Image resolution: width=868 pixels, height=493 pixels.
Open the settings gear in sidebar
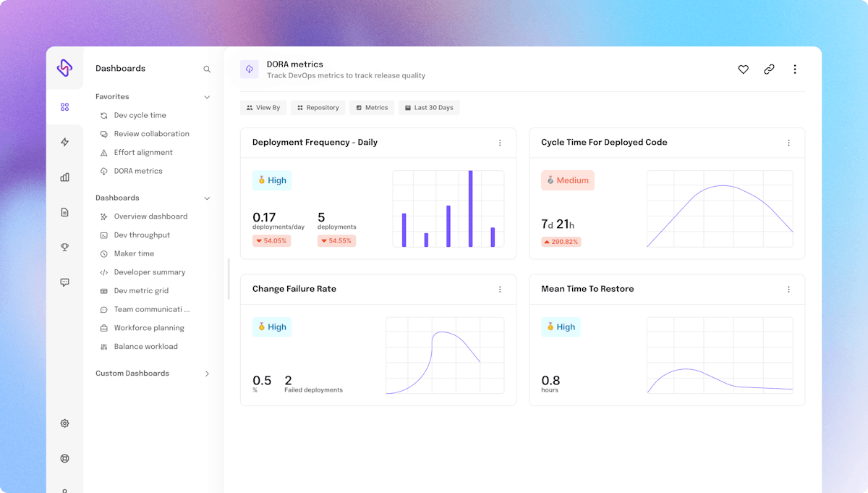[64, 423]
